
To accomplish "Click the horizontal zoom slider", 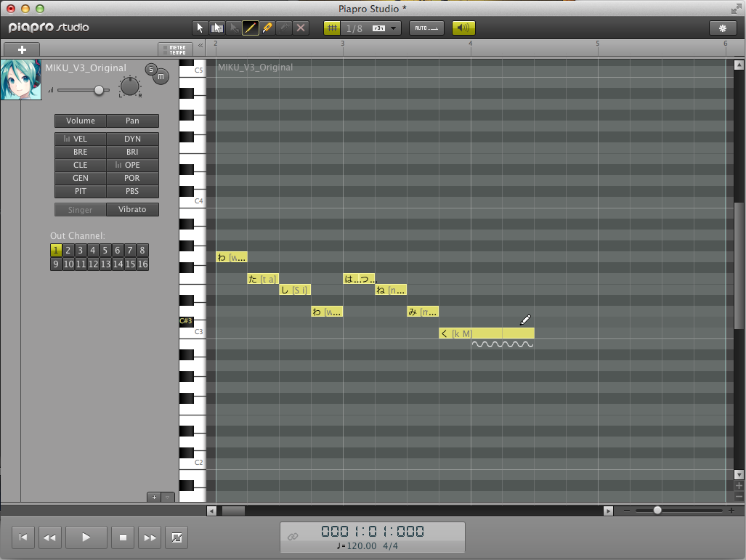I will (657, 511).
